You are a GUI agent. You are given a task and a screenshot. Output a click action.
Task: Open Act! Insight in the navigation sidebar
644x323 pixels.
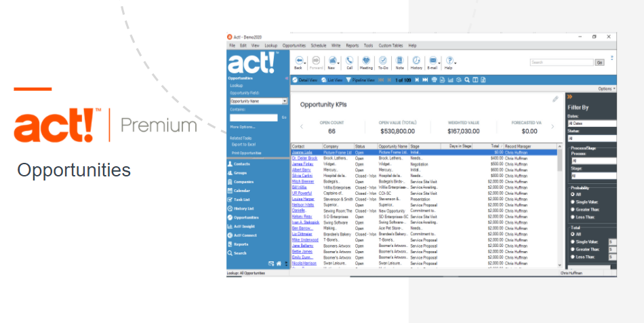[x=241, y=227]
